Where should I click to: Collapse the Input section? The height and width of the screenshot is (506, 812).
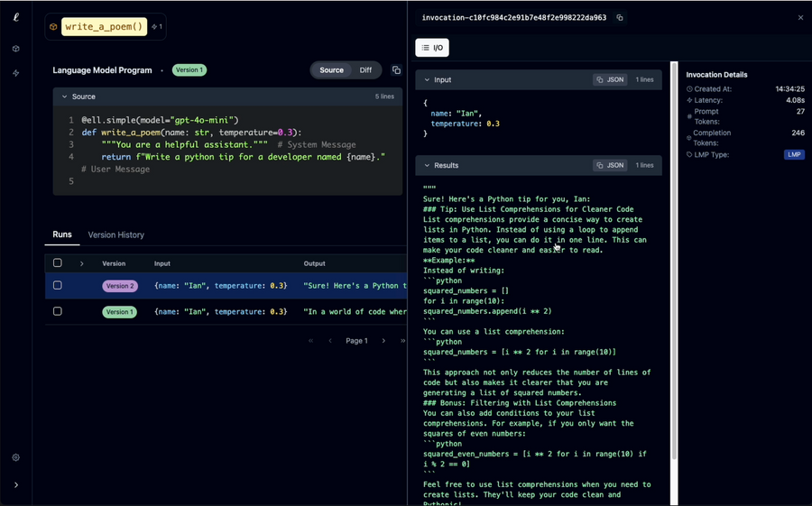click(x=427, y=79)
